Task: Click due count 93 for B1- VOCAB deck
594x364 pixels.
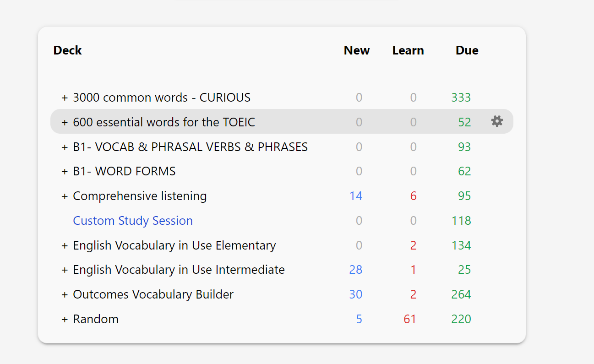Action: tap(464, 147)
